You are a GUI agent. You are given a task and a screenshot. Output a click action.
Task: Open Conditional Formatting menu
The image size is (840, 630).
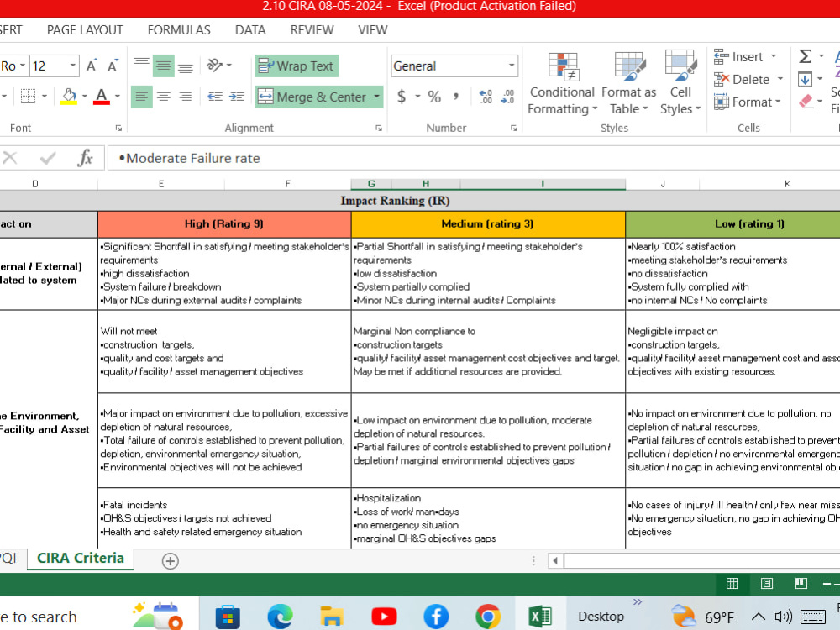pos(562,83)
